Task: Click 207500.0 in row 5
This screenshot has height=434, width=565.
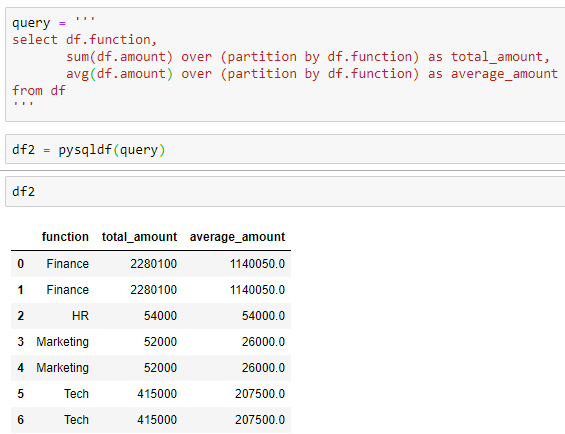Action: tap(260, 394)
